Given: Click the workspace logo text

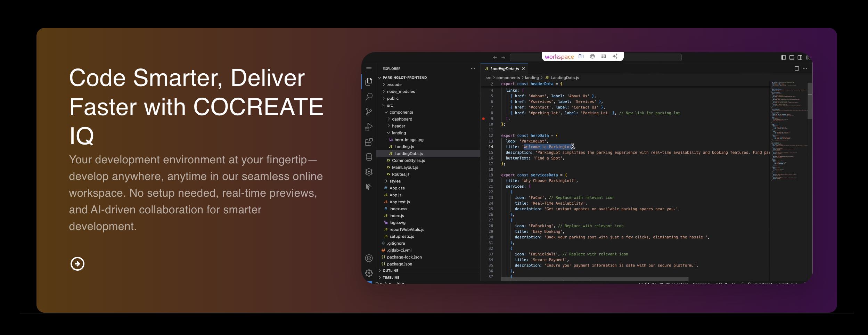Looking at the screenshot, I should click(559, 57).
